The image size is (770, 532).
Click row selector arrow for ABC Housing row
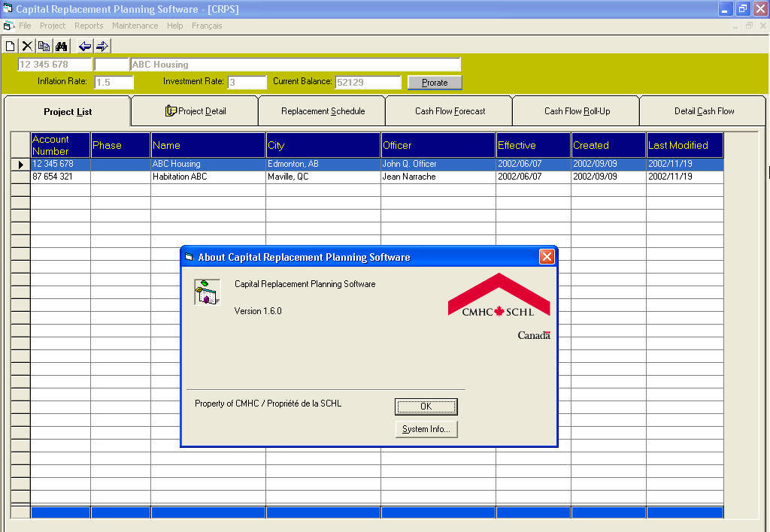(20, 165)
